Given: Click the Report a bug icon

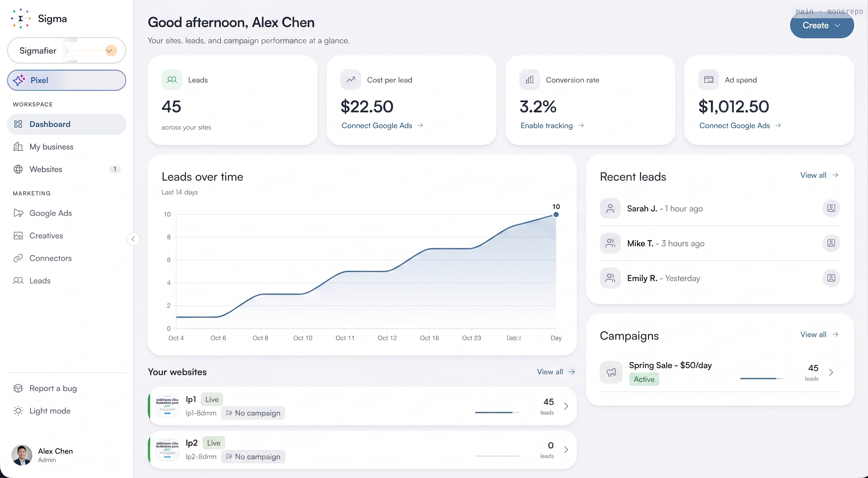Looking at the screenshot, I should pyautogui.click(x=18, y=388).
